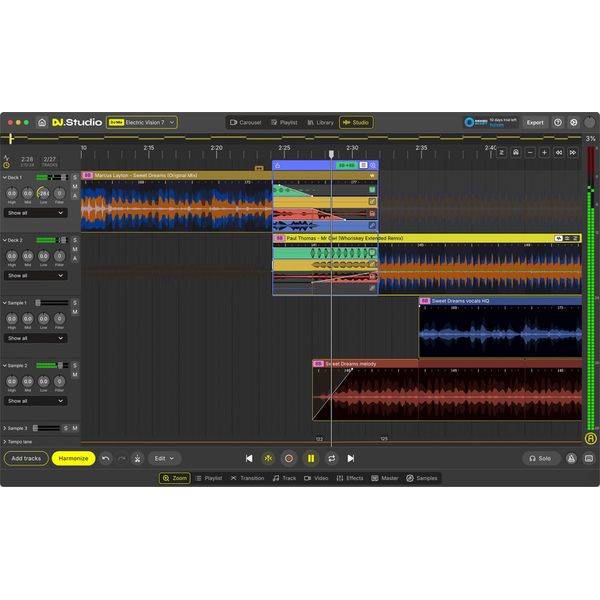Click waveform icon on Paul Thomas track header
The image size is (600, 600).
558,238
